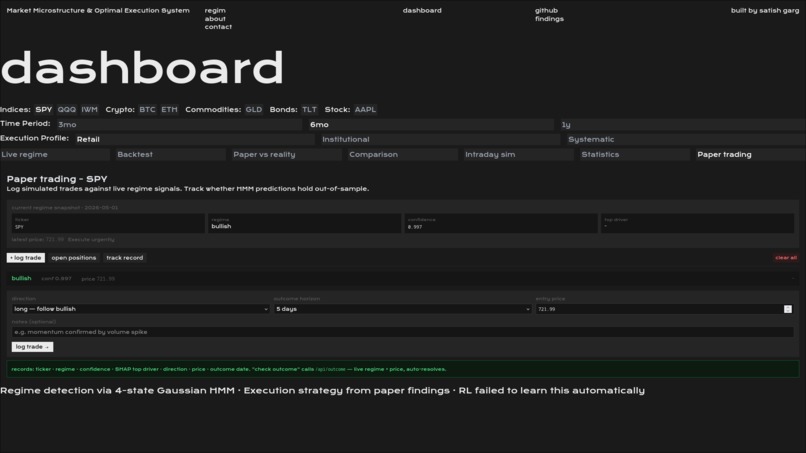Click the site title Market Microstructure link
The image size is (806, 453).
coord(98,10)
